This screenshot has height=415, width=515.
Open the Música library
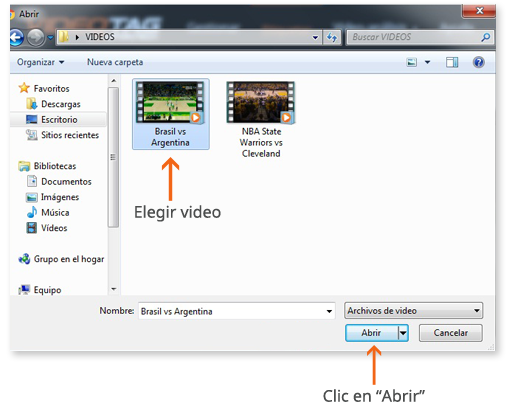click(x=55, y=213)
